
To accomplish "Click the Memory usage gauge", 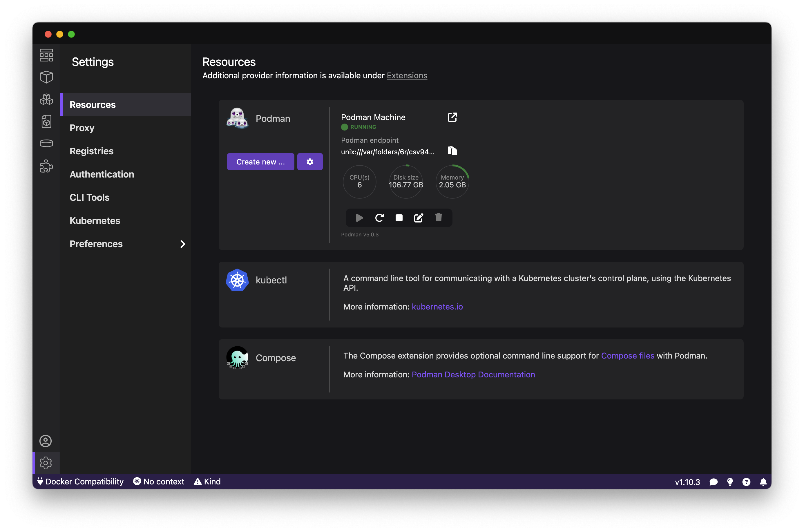I will 452,182.
